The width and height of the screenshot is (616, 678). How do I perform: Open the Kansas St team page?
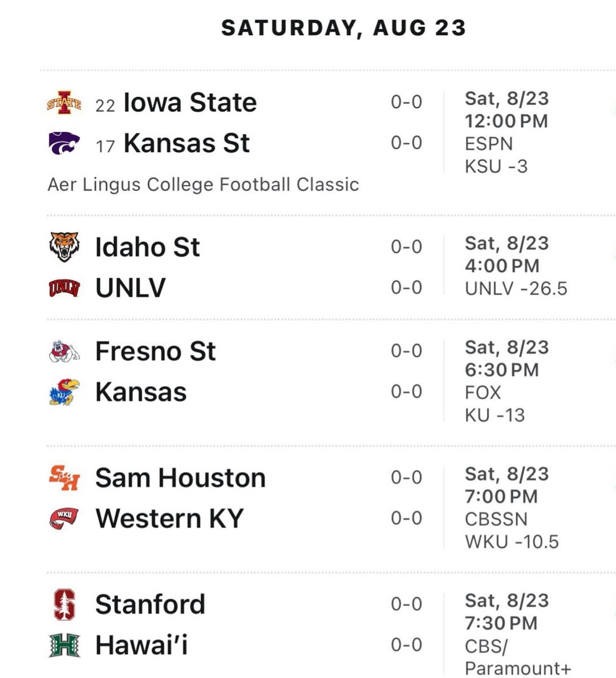coord(187,143)
